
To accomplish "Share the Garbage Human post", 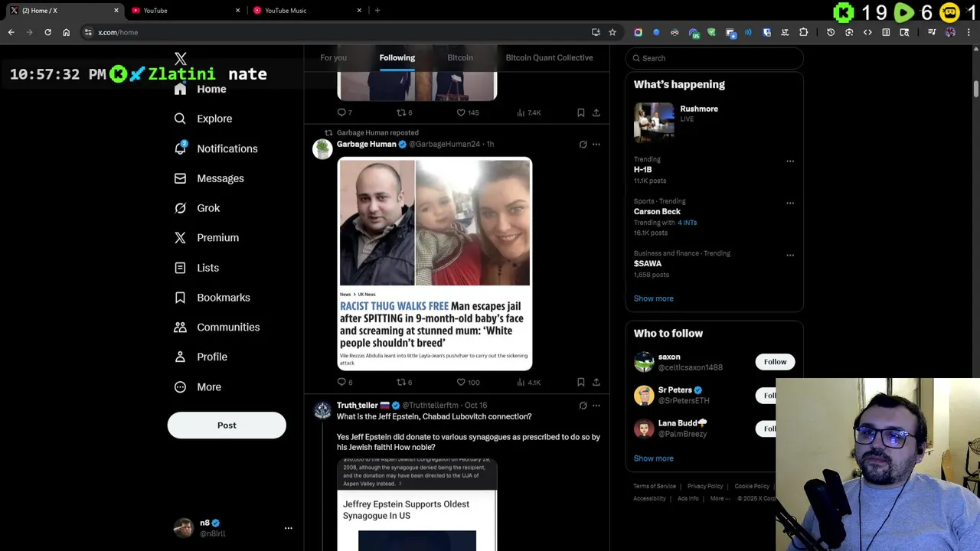I will point(596,382).
